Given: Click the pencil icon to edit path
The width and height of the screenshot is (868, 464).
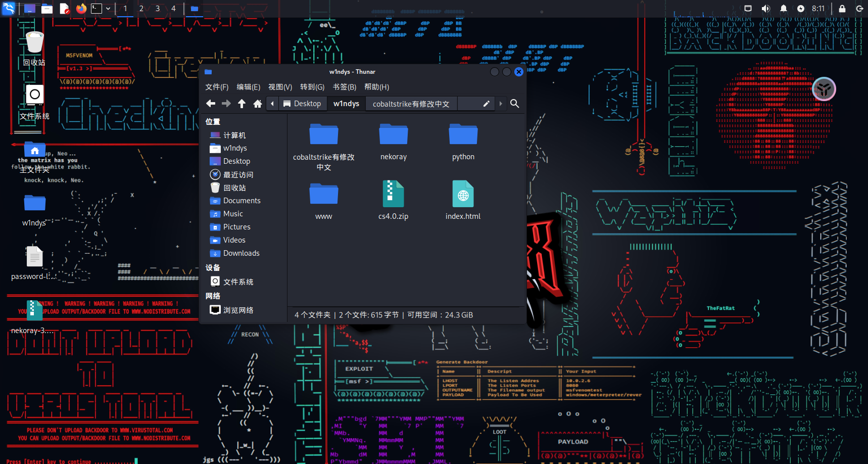Looking at the screenshot, I should coord(486,104).
